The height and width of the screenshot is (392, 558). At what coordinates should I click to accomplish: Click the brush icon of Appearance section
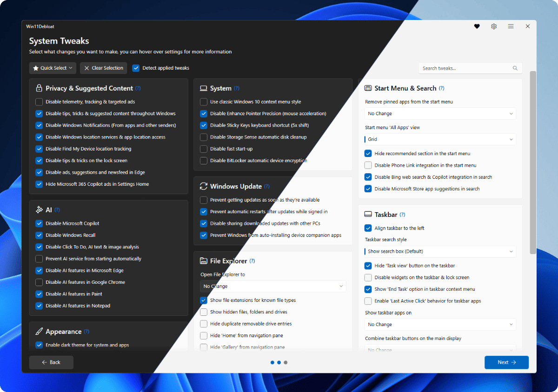point(39,332)
